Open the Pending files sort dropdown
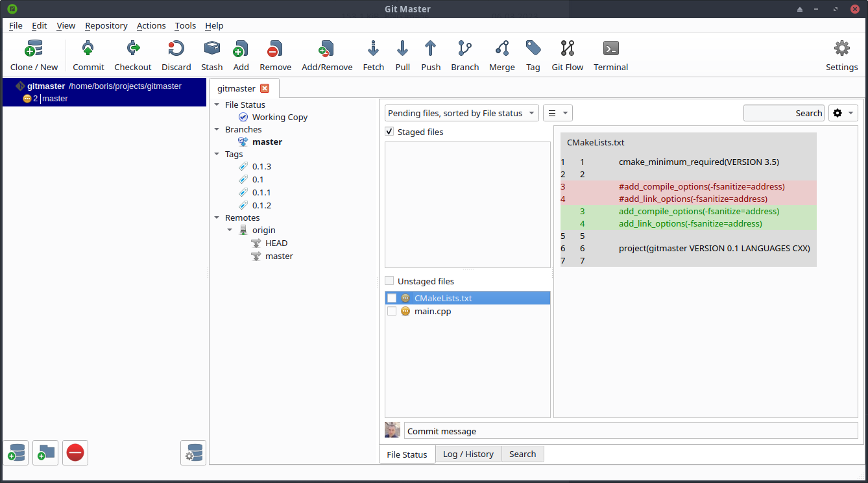The width and height of the screenshot is (868, 483). [462, 113]
